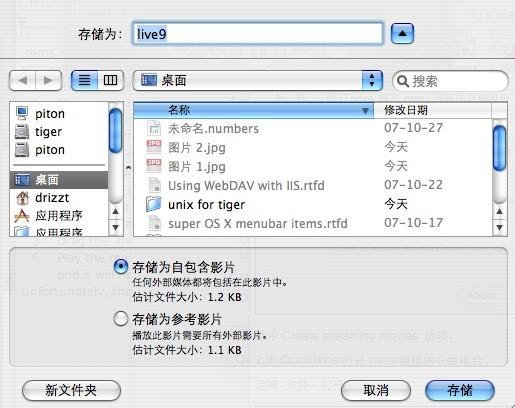Click 新文件夹 button

[71, 390]
